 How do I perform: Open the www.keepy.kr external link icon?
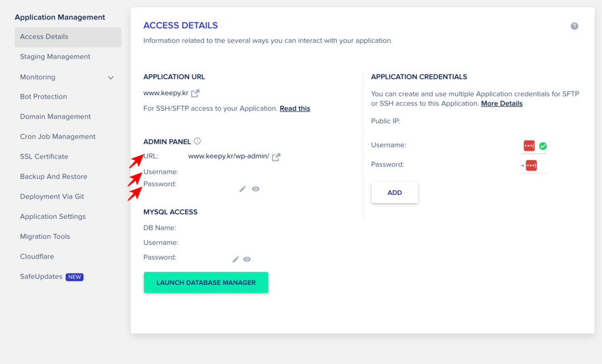tap(195, 93)
